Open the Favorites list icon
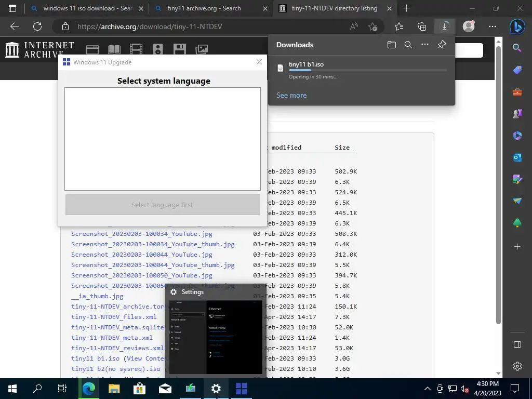 (x=399, y=26)
